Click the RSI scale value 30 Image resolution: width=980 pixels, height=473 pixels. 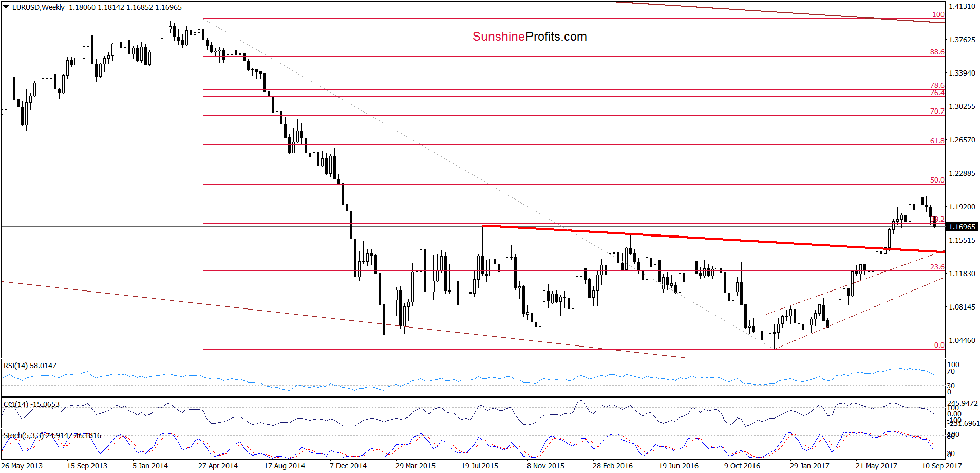coord(951,386)
